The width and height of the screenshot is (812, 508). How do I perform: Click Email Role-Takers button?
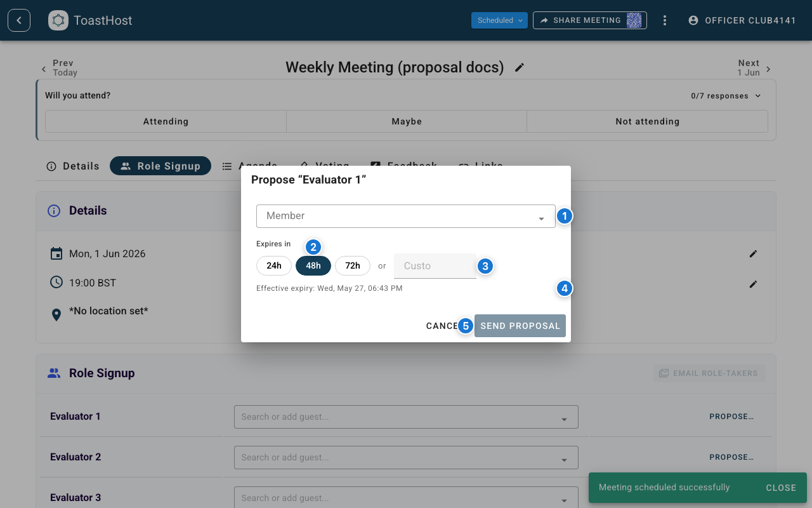tap(709, 373)
